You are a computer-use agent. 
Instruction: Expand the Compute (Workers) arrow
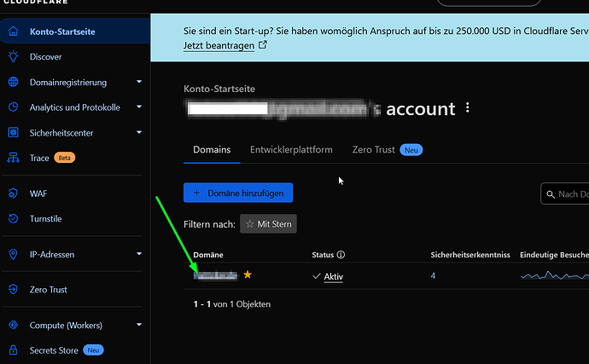(x=139, y=325)
